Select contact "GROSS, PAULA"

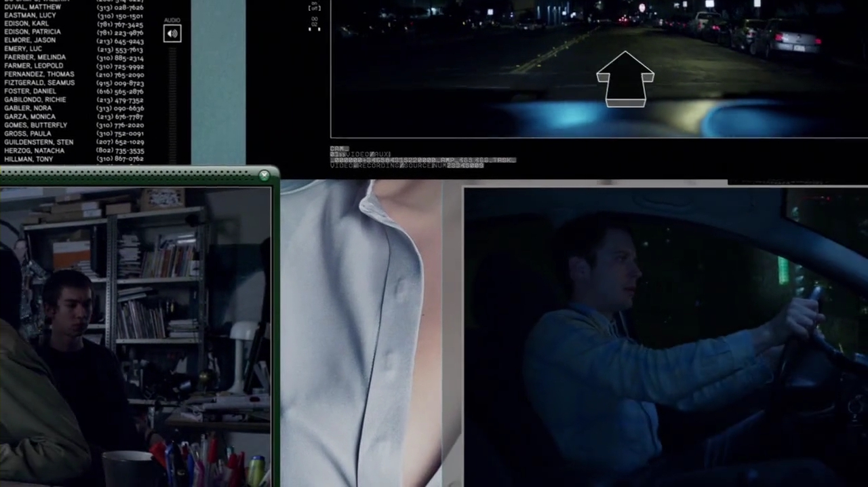(27, 134)
